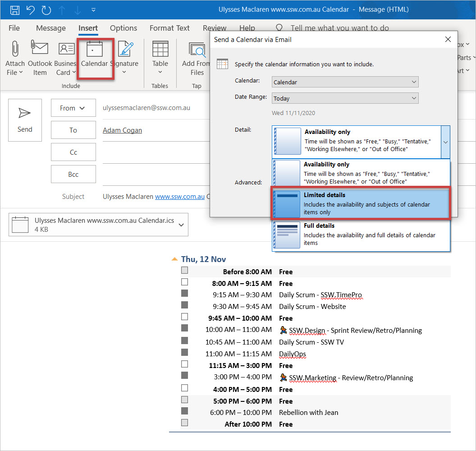Click the Calendar icon in Insert ribbon
The height and width of the screenshot is (451, 476).
click(x=95, y=49)
